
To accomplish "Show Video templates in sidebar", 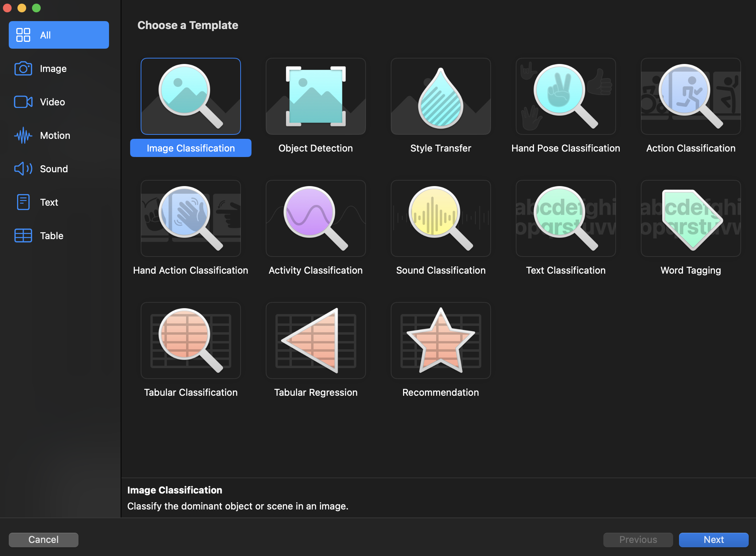I will coord(52,102).
